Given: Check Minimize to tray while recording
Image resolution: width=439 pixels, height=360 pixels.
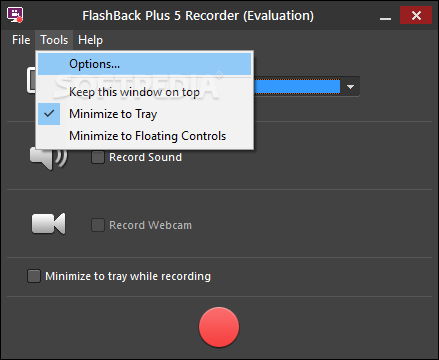Looking at the screenshot, I should click(x=34, y=276).
